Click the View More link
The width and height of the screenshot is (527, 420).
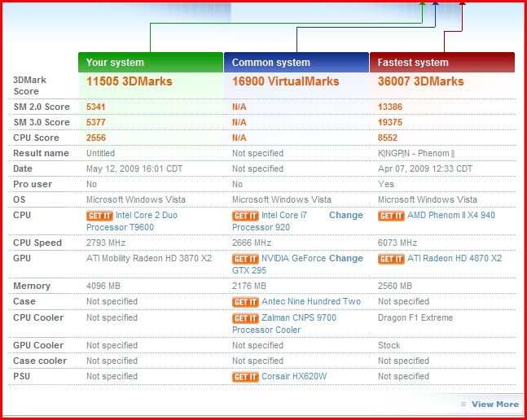click(494, 405)
